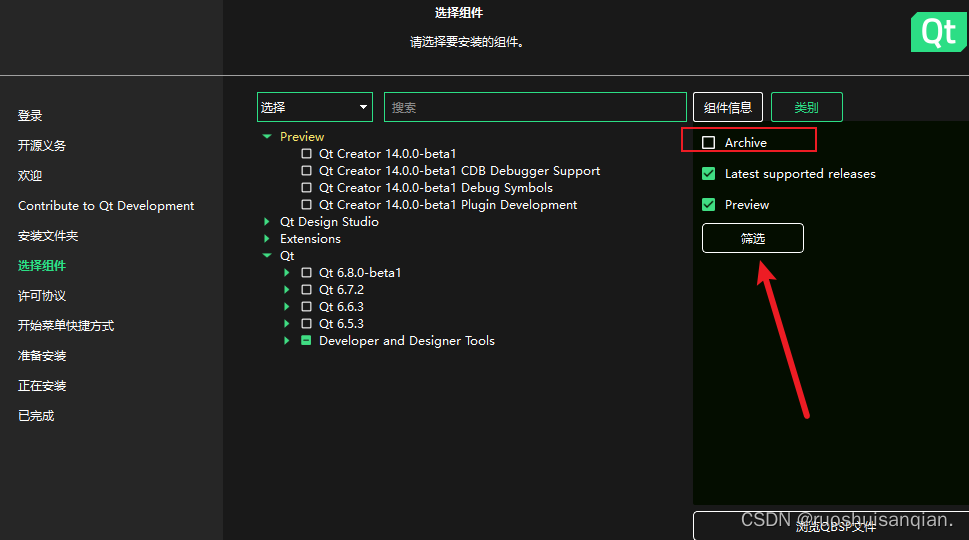
Task: Go to the 准备安装 step
Action: pyautogui.click(x=42, y=356)
